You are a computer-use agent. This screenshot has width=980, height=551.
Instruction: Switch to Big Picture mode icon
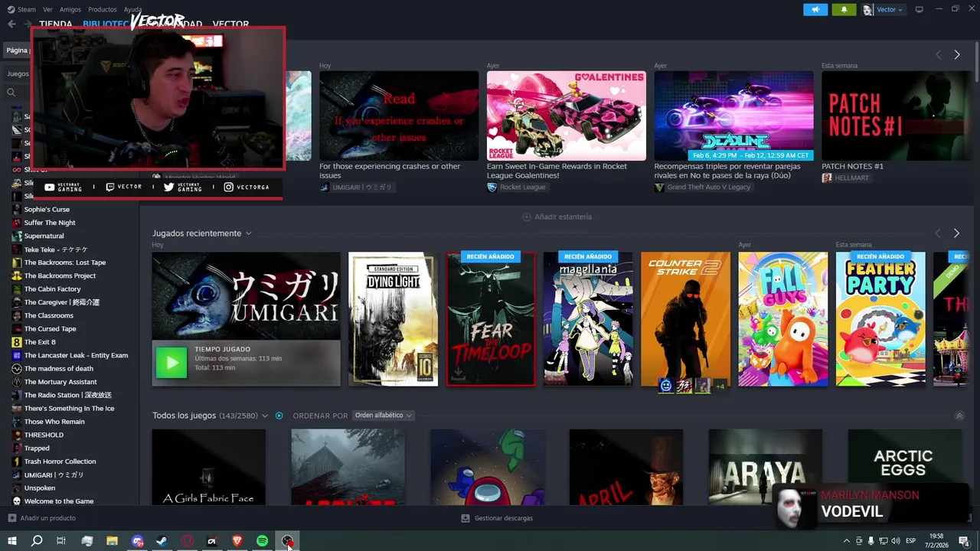(x=920, y=9)
